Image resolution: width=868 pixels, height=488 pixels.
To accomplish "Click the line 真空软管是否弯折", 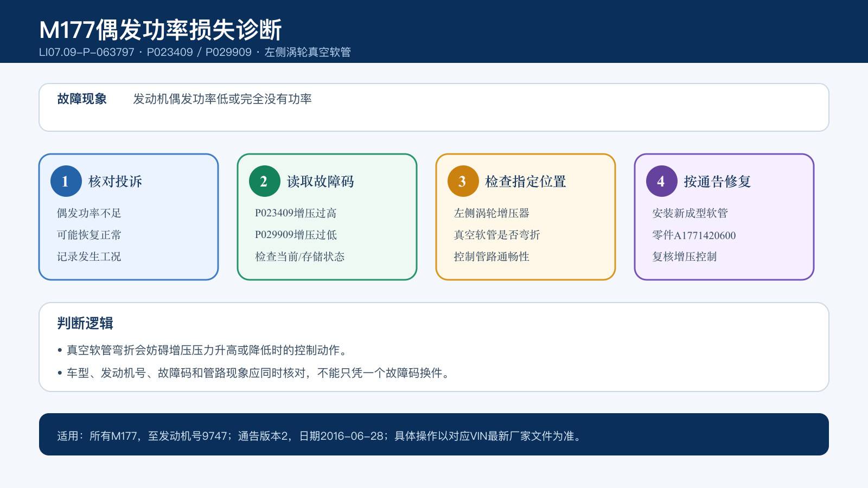I will tap(497, 235).
